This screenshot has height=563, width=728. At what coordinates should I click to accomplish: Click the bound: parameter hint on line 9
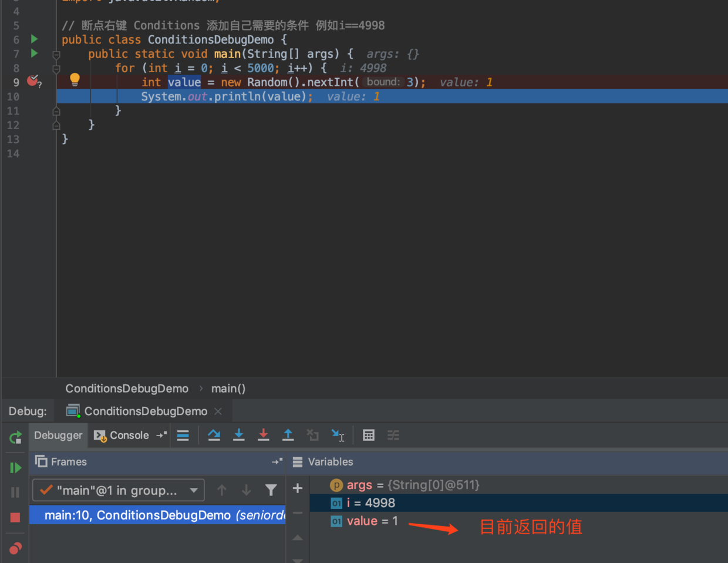(x=383, y=82)
